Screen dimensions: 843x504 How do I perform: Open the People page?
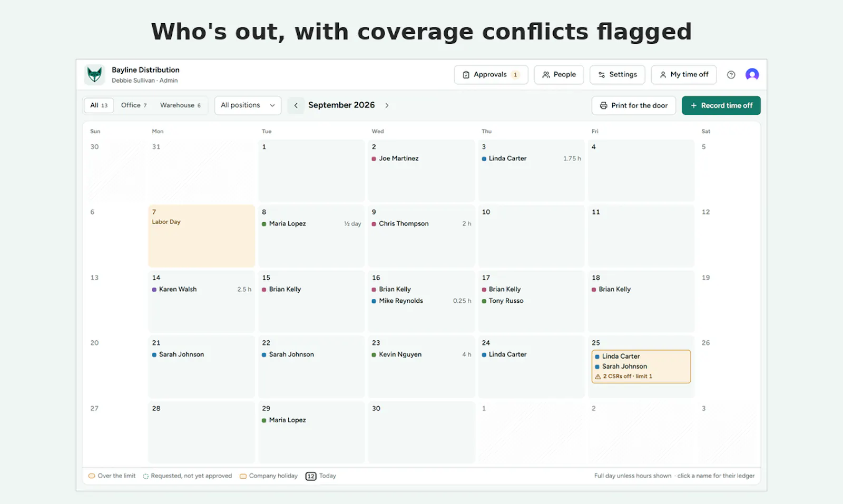pyautogui.click(x=559, y=75)
